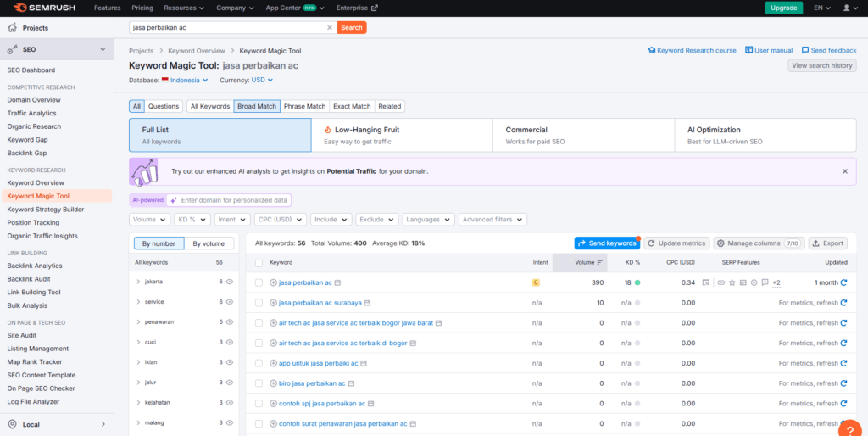Click the Semrush logo
Image resolution: width=868 pixels, height=436 pixels.
[44, 8]
